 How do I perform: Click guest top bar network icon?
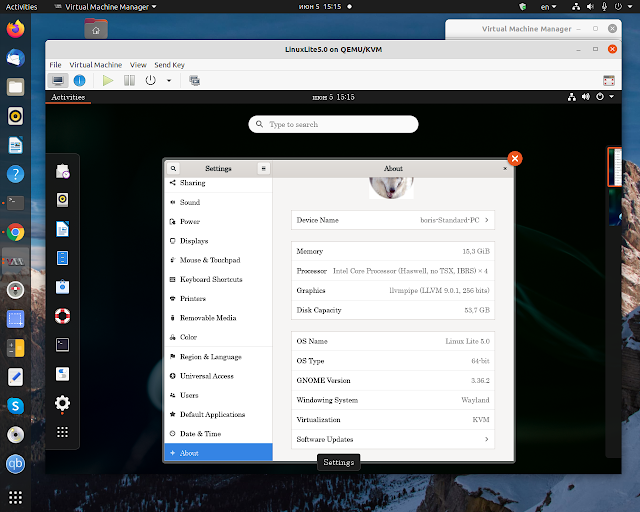[x=572, y=97]
